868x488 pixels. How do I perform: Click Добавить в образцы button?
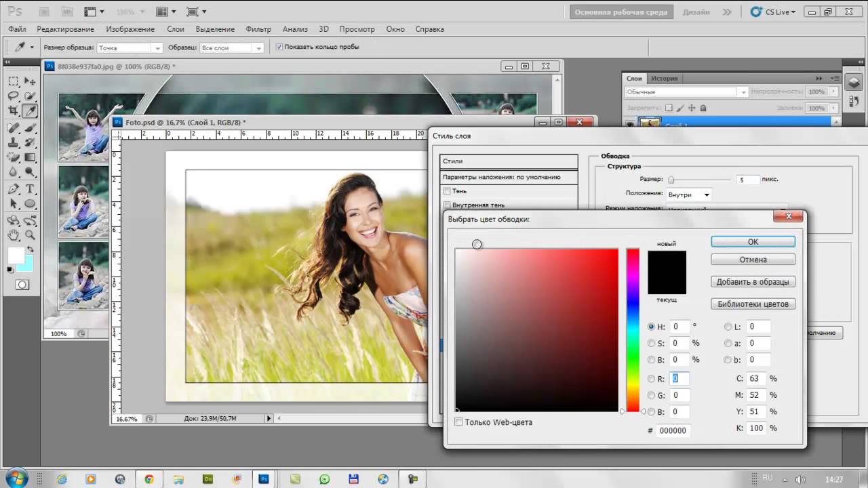tap(753, 282)
